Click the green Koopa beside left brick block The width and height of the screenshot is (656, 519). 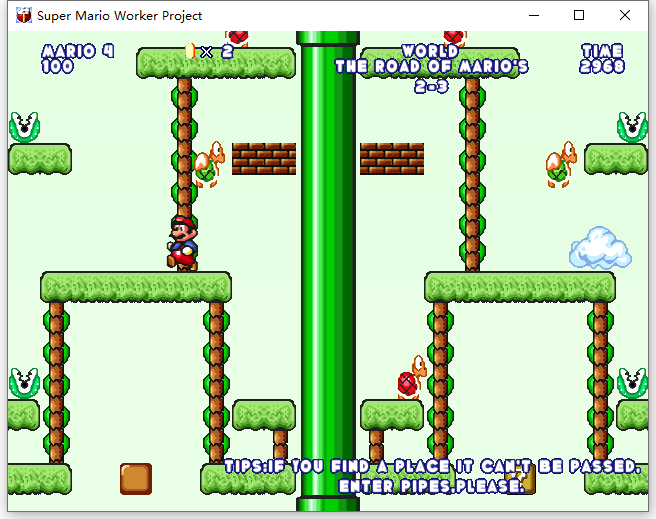pos(210,164)
